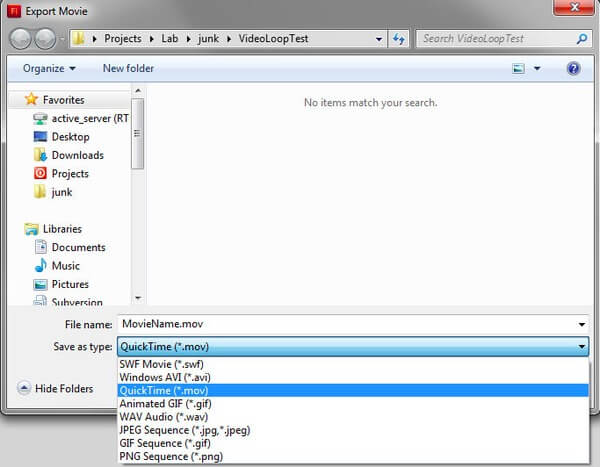Select Music under Libraries
Image resolution: width=600 pixels, height=467 pixels.
click(65, 266)
